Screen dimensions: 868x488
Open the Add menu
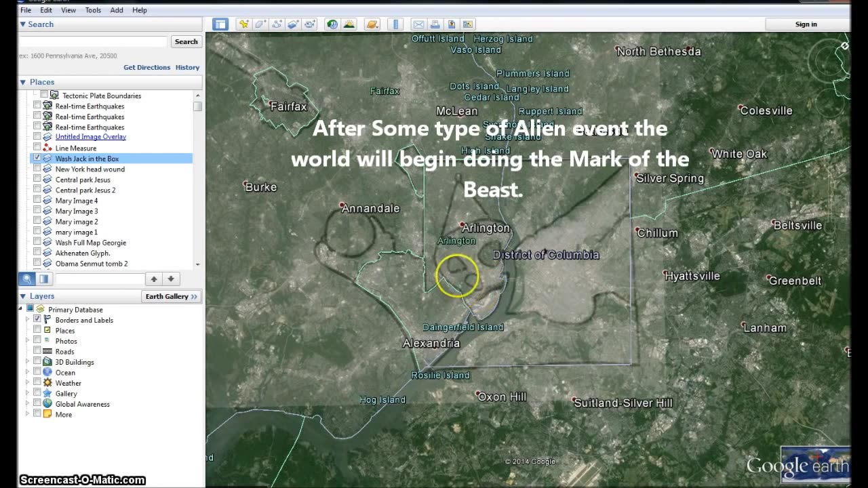point(117,10)
